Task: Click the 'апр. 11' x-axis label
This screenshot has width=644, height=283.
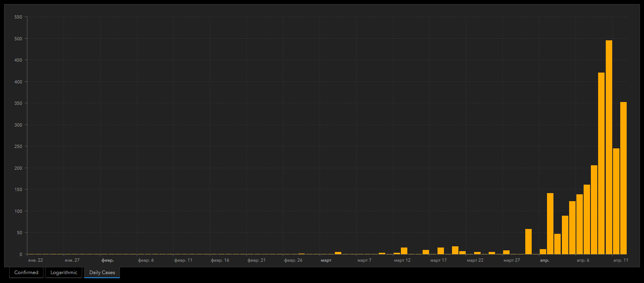Action: point(621,260)
